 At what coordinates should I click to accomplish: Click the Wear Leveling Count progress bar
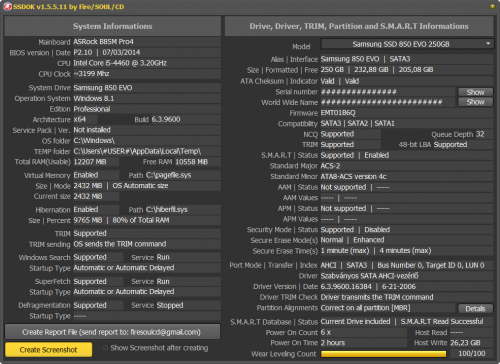(x=383, y=354)
